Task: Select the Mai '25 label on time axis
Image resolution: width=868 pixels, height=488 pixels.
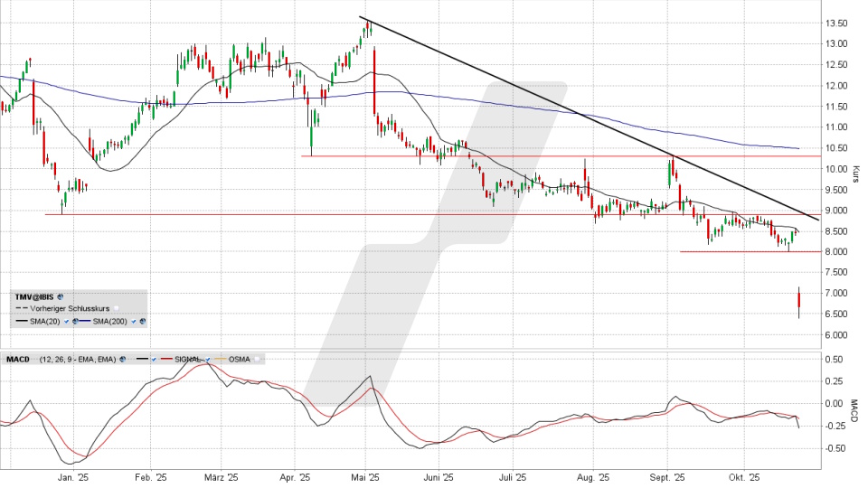Action: tap(366, 477)
